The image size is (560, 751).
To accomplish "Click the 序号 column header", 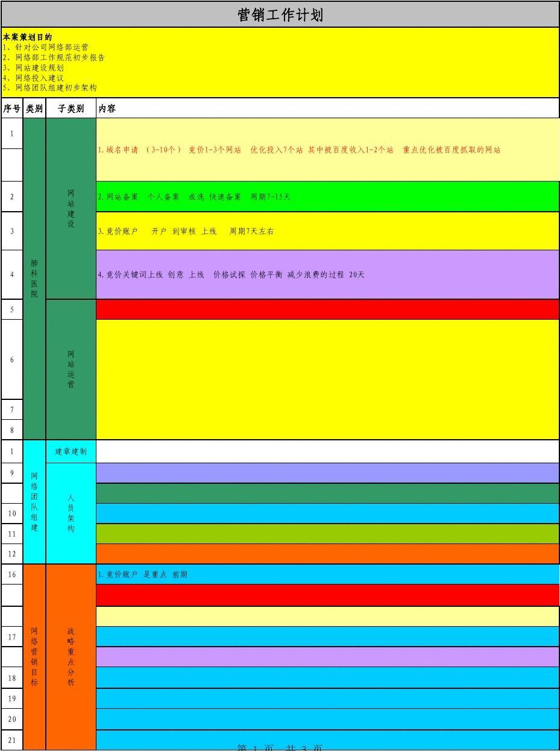I will click(12, 109).
